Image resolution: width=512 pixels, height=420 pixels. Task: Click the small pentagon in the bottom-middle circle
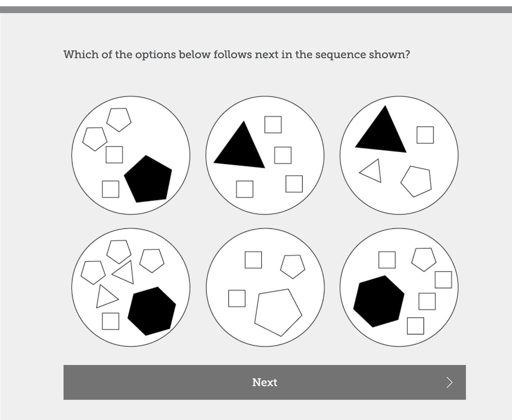pyautogui.click(x=293, y=266)
